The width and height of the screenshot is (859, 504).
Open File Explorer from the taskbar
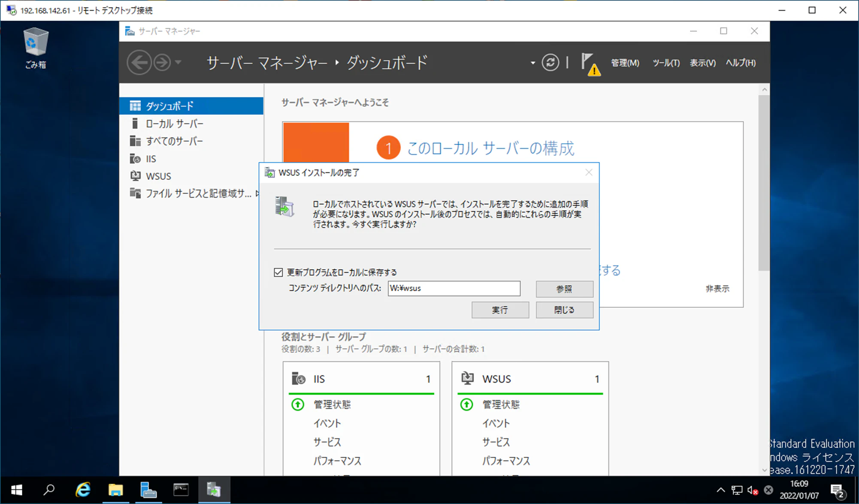pos(115,490)
